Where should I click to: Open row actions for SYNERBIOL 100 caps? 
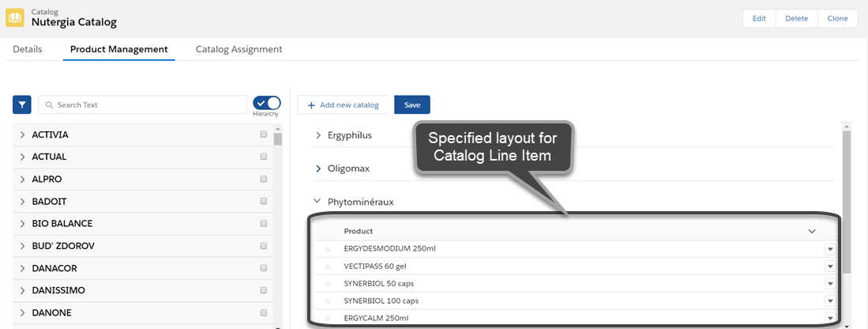pyautogui.click(x=830, y=301)
